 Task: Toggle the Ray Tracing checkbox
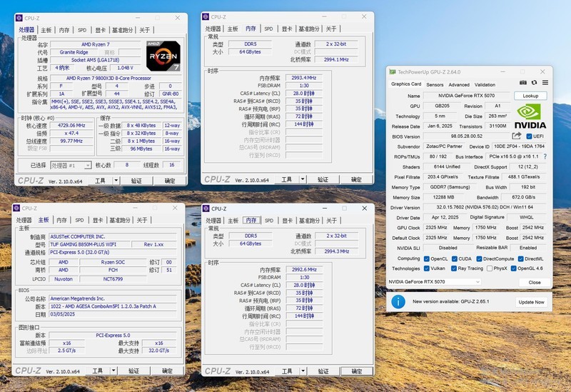coord(454,268)
